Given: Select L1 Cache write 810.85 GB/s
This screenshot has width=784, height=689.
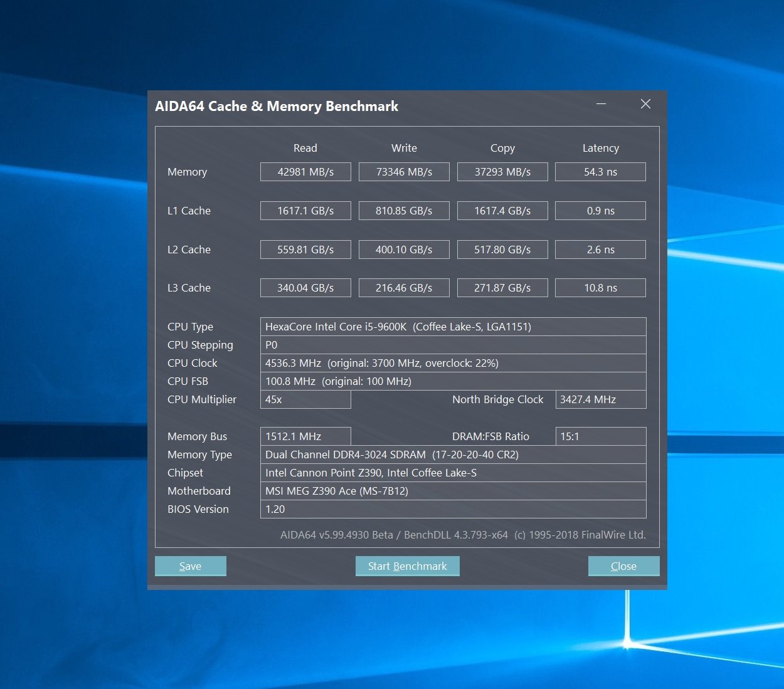Looking at the screenshot, I should tap(404, 211).
